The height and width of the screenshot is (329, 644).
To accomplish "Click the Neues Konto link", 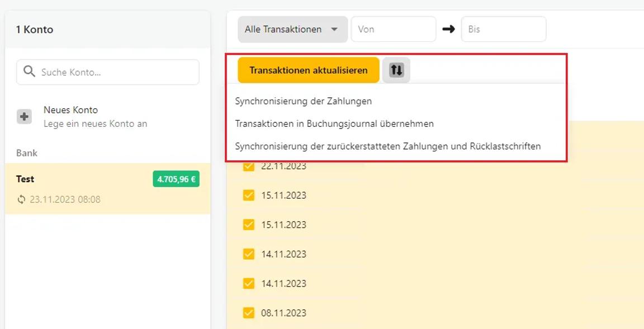I will pos(70,110).
